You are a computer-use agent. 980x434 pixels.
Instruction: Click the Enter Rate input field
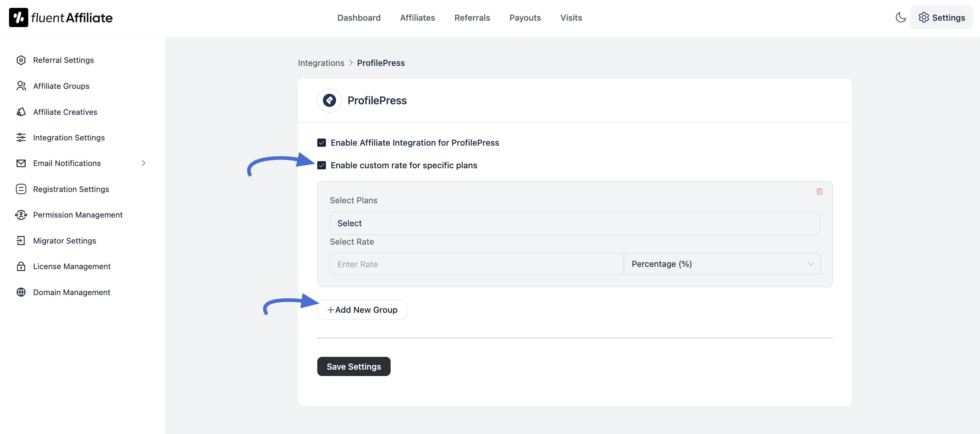(476, 263)
